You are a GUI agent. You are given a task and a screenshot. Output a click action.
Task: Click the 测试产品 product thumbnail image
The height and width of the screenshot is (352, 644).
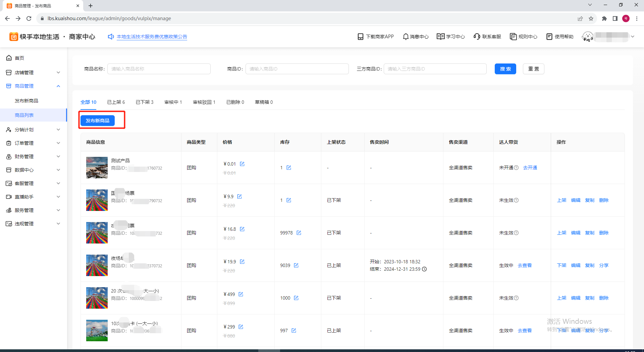click(x=97, y=168)
